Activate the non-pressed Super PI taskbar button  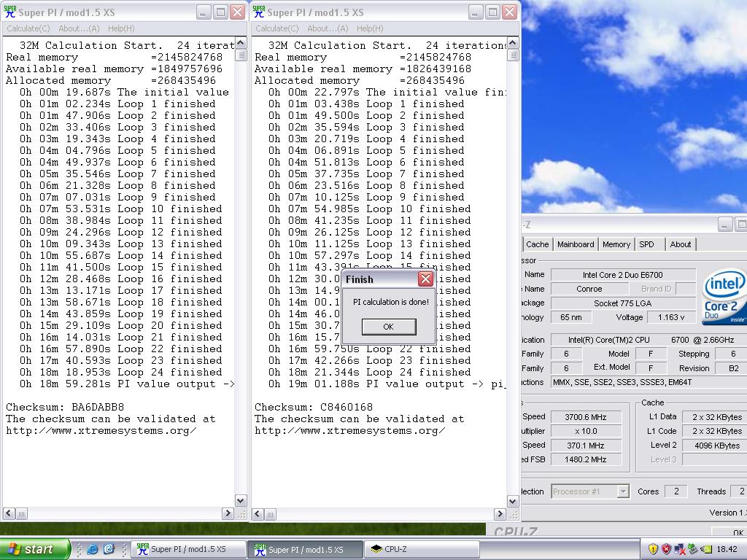(x=188, y=549)
